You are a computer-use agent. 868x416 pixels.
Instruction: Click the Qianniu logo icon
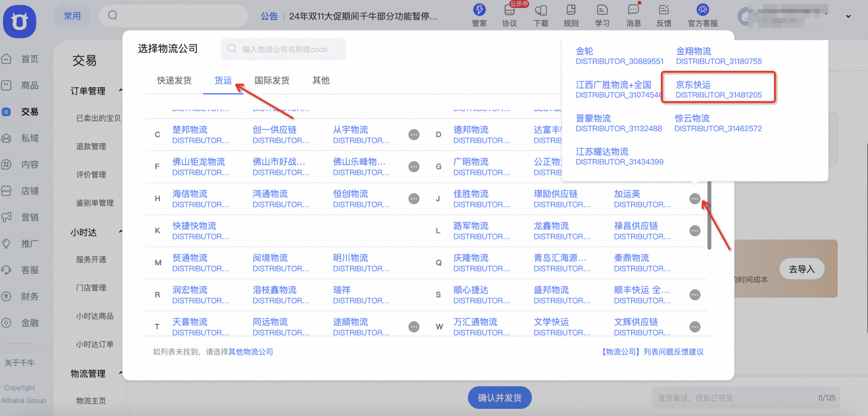click(x=20, y=21)
